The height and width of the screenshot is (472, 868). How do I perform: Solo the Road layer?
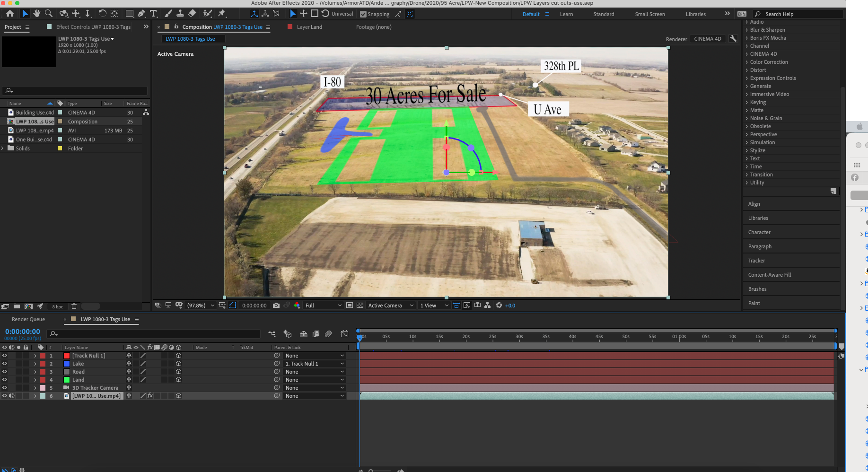tap(18, 371)
